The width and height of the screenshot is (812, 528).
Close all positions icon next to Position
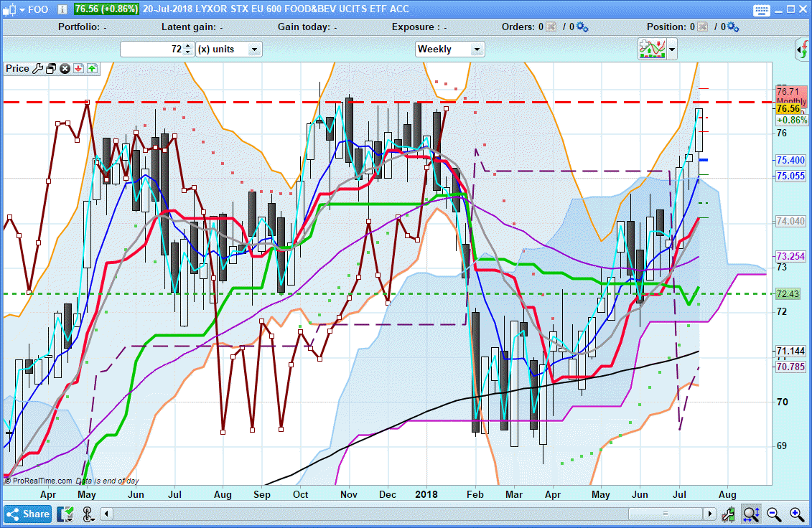point(702,27)
